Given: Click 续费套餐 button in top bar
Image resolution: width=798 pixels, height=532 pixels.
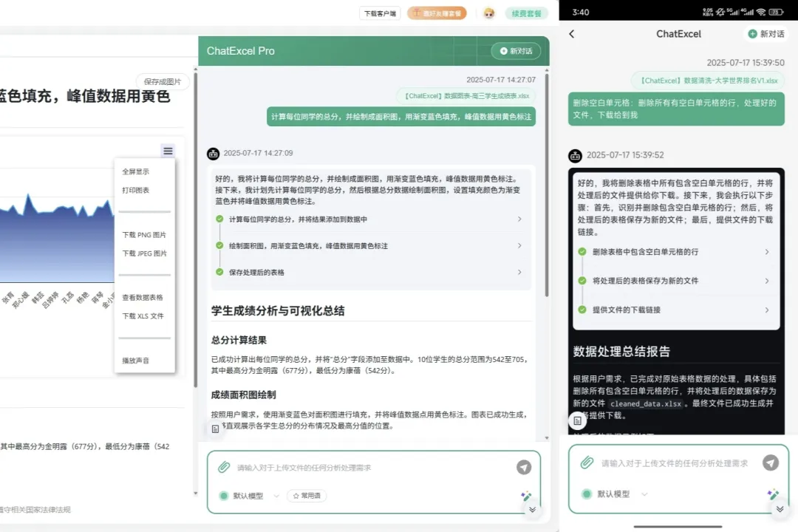Looking at the screenshot, I should [x=526, y=13].
